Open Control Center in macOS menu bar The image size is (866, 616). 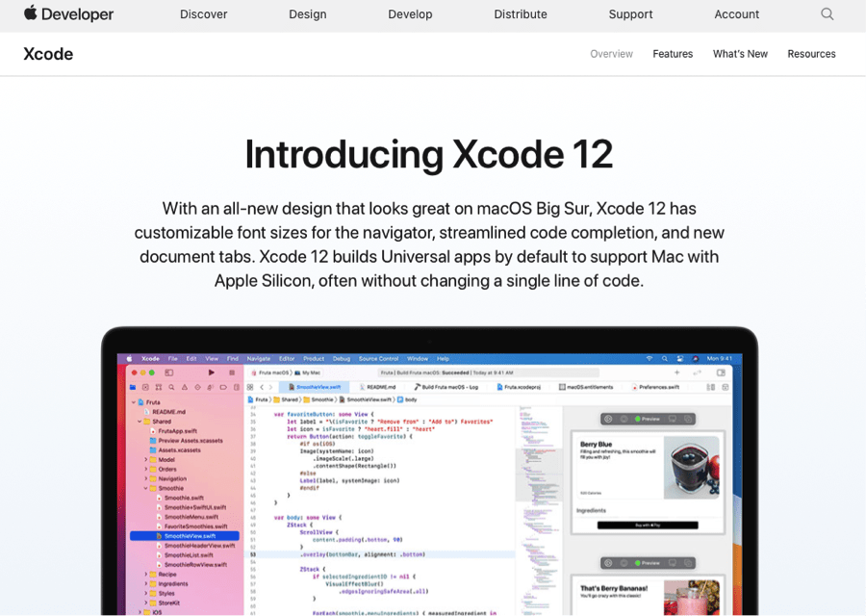pyautogui.click(x=680, y=359)
